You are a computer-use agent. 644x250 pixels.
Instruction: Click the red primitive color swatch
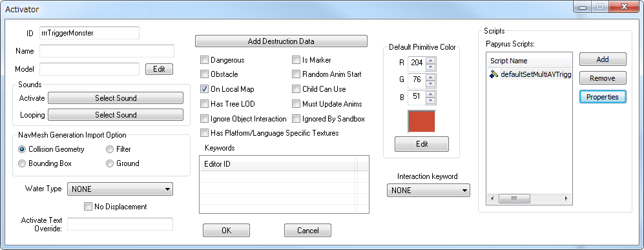(421, 121)
